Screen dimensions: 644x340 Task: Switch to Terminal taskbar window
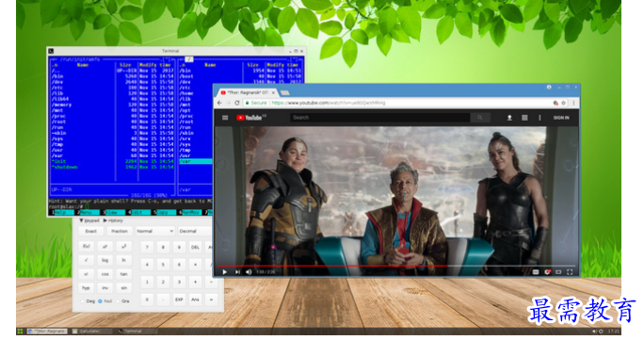pyautogui.click(x=136, y=331)
